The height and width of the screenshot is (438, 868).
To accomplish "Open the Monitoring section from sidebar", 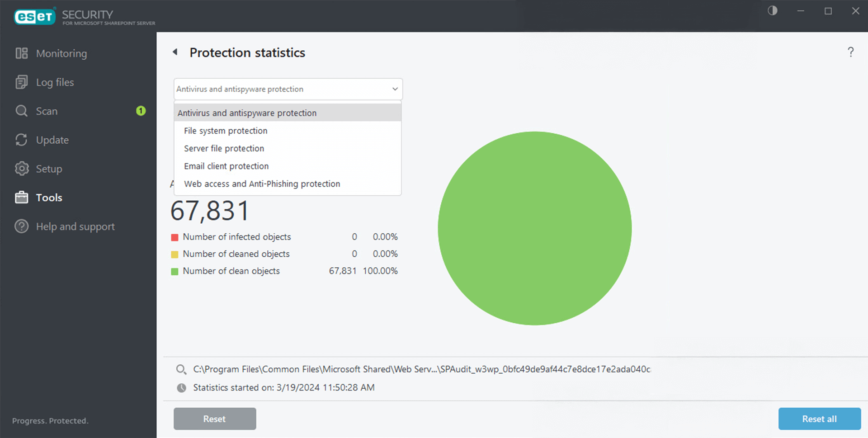I will coord(61,53).
